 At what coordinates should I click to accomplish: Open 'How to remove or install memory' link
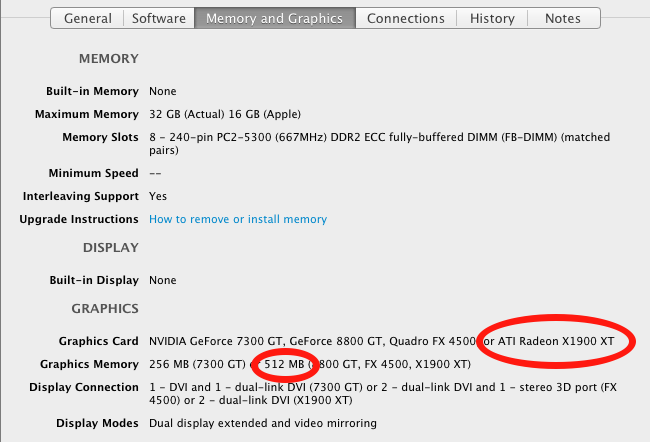tap(238, 219)
